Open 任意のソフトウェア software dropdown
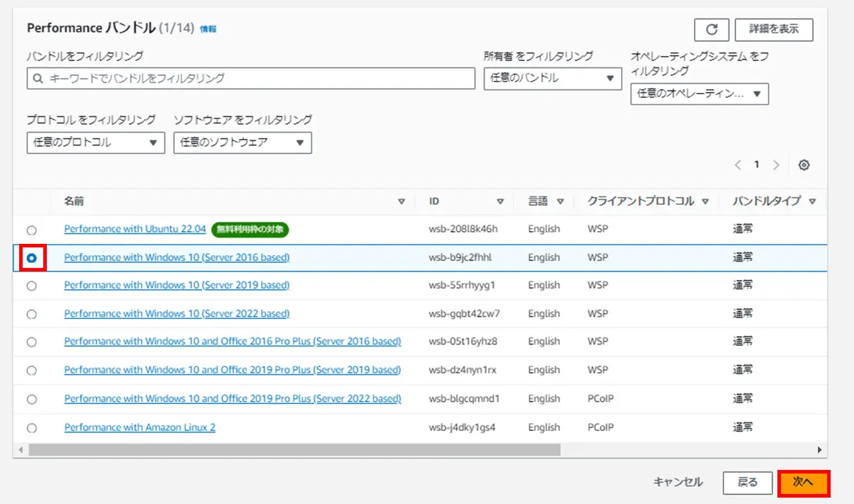 point(243,142)
